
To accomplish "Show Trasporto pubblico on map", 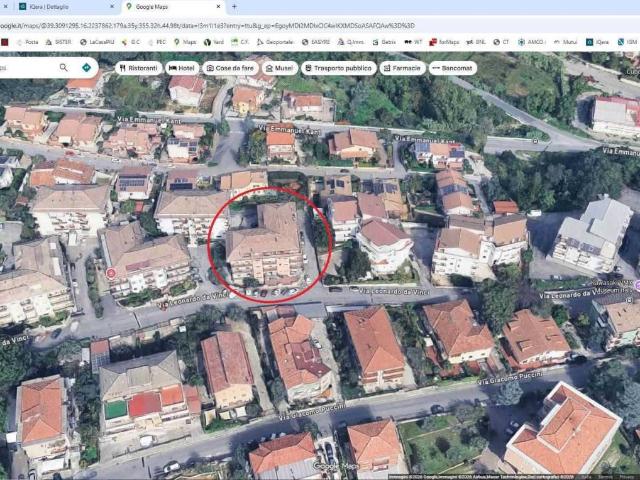I will [338, 68].
